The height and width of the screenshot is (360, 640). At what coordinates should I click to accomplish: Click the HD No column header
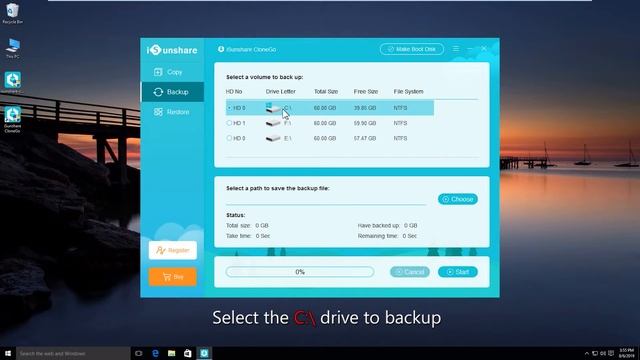[x=234, y=91]
